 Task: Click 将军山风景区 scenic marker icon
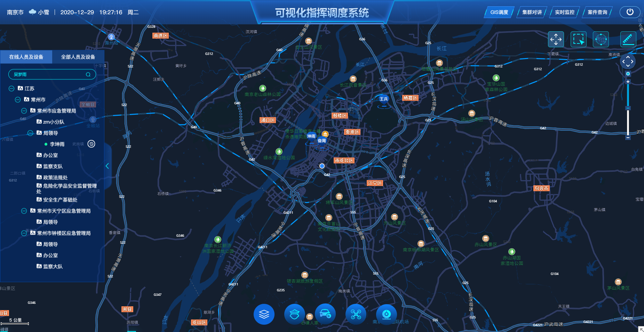339,196
